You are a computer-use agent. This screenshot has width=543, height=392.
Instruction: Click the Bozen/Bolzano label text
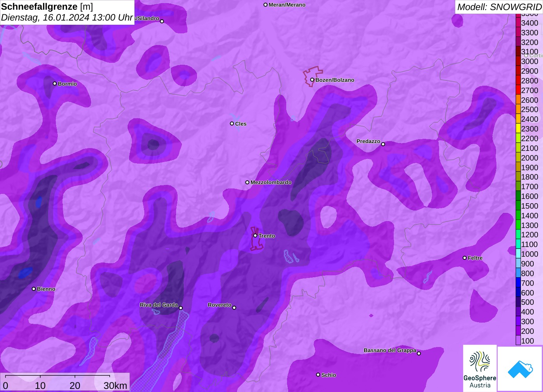[x=335, y=80]
